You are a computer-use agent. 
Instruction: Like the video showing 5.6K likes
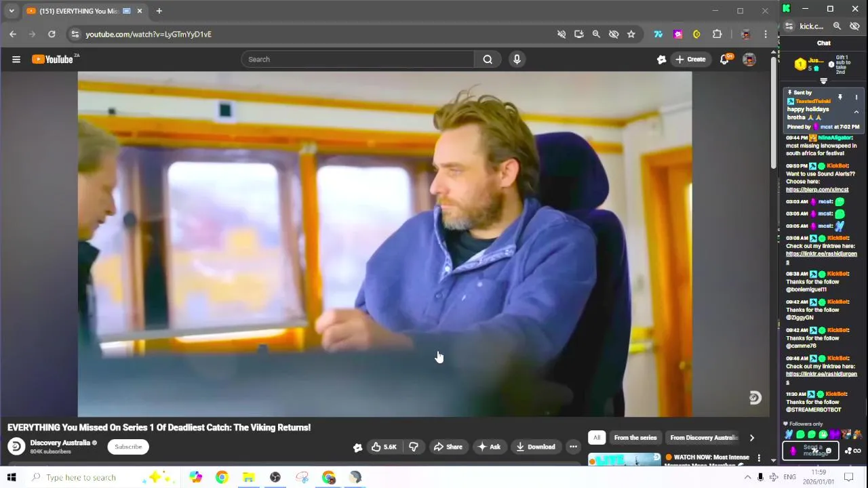[384, 447]
